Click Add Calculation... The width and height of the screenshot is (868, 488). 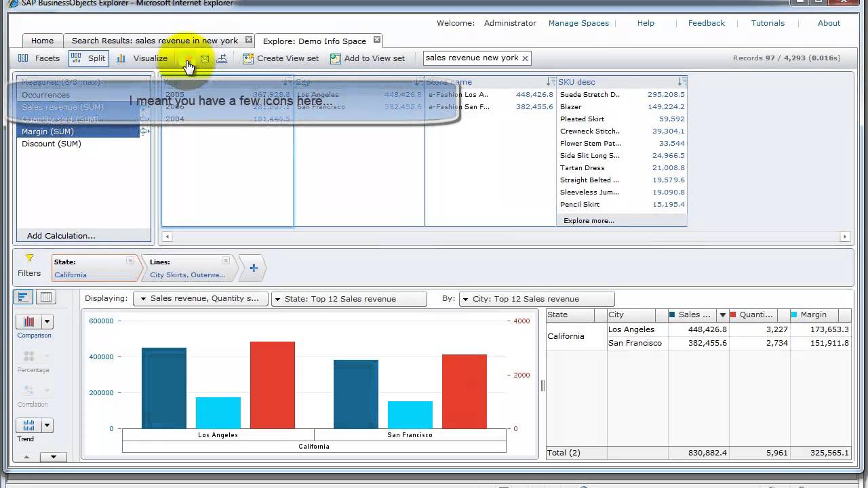pyautogui.click(x=61, y=236)
